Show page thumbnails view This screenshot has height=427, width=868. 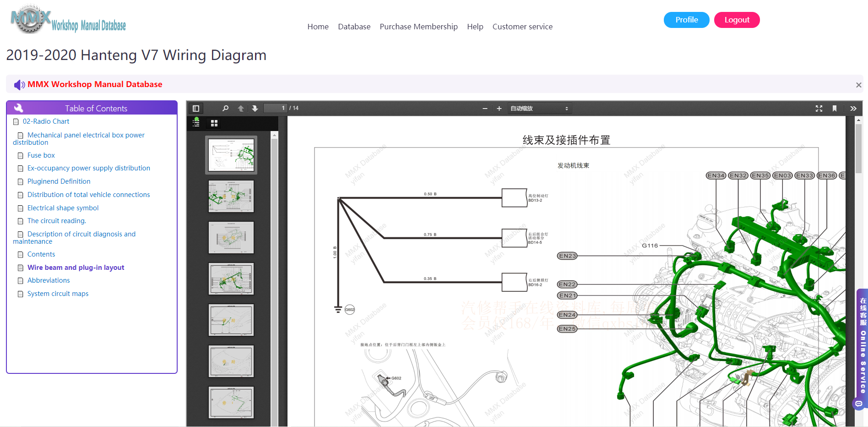(x=214, y=123)
